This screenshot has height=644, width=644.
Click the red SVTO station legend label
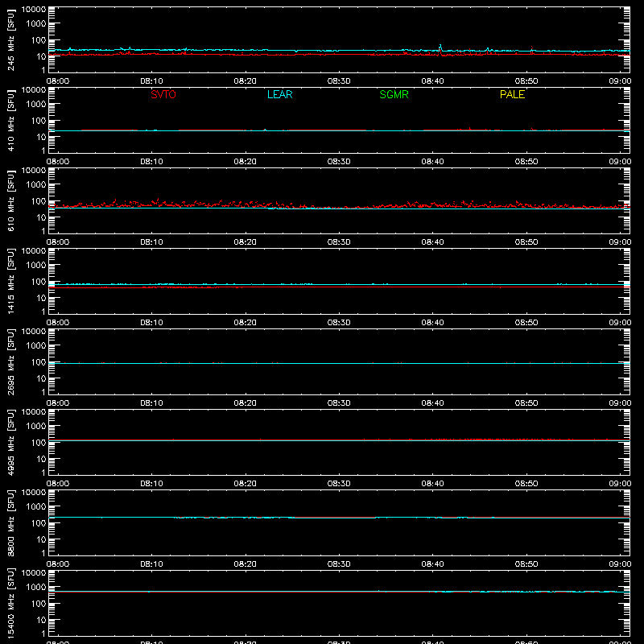click(x=163, y=94)
